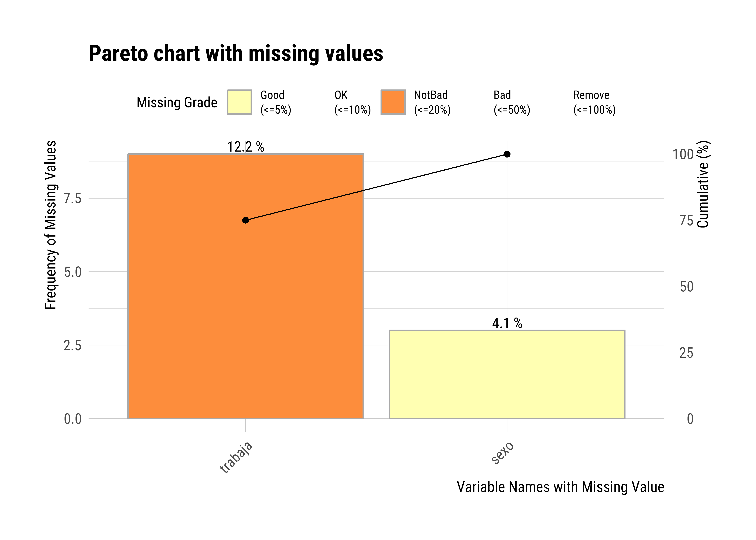Image resolution: width=756 pixels, height=540 pixels.
Task: Click the cumulative point at 100 percent
Action: 507,154
